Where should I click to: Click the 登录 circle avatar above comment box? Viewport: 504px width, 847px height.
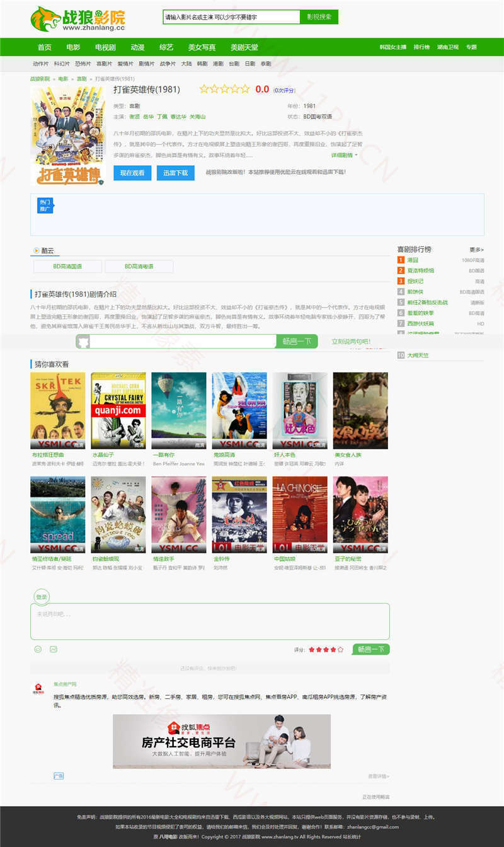coord(41,597)
